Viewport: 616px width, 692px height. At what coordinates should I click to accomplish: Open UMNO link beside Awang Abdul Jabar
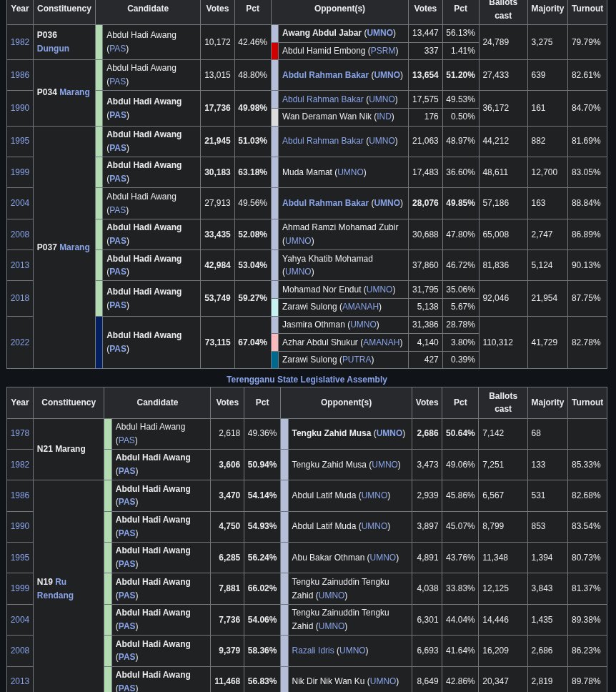click(379, 33)
